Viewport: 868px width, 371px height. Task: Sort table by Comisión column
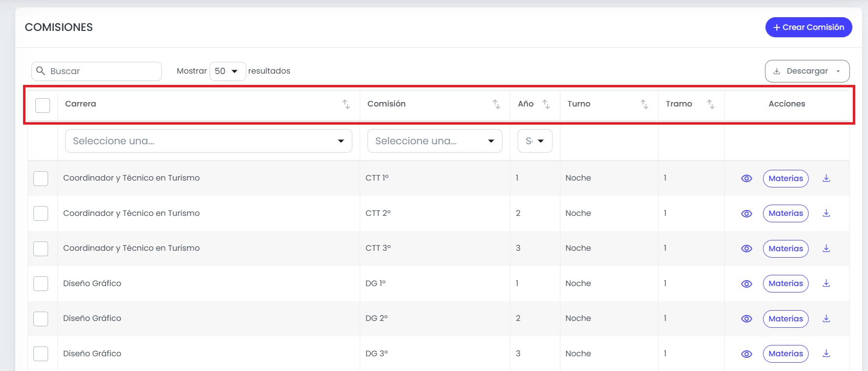[x=496, y=104]
